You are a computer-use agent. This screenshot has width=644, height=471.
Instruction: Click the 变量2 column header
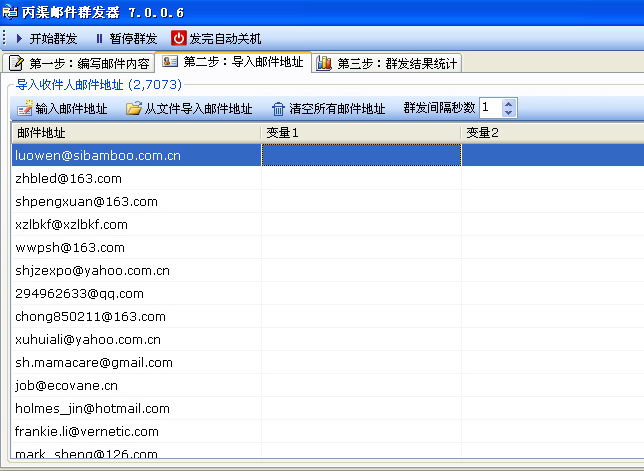[x=552, y=132]
